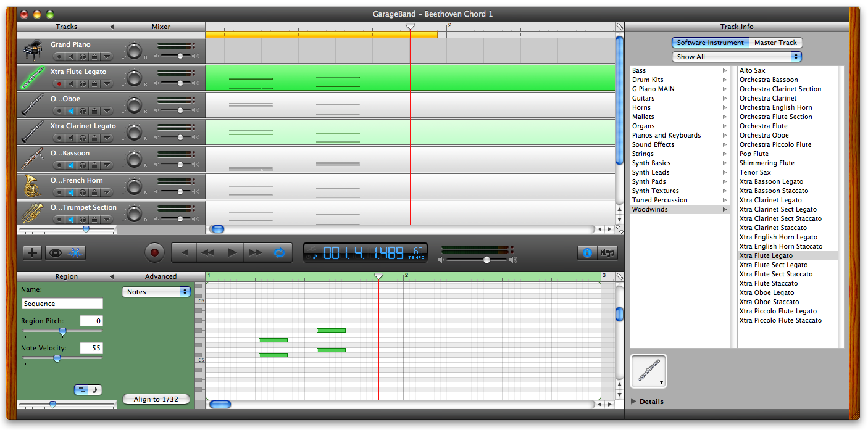This screenshot has width=868, height=430.
Task: Click the instrument icon picker in Track Info
Action: [x=648, y=371]
